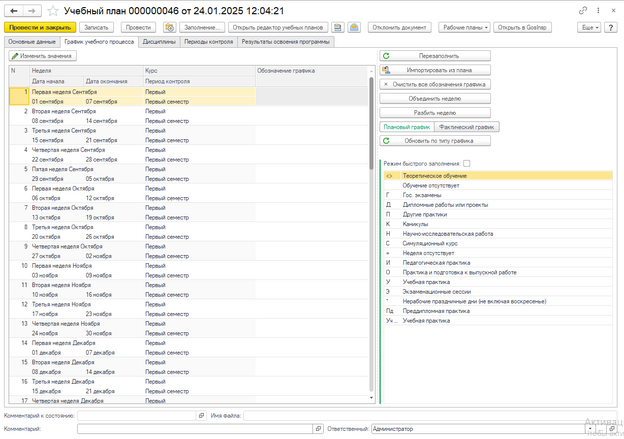Open the Еще dropdown menu

click(589, 27)
